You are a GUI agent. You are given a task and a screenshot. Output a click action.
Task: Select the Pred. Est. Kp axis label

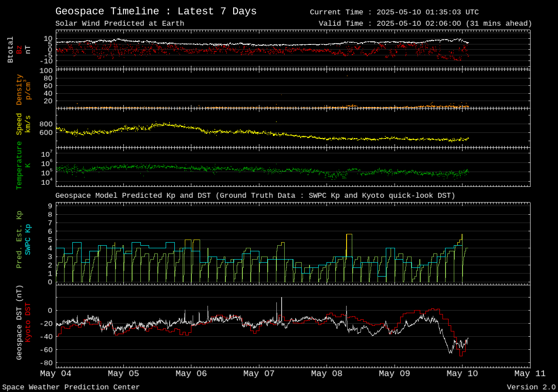(x=19, y=239)
